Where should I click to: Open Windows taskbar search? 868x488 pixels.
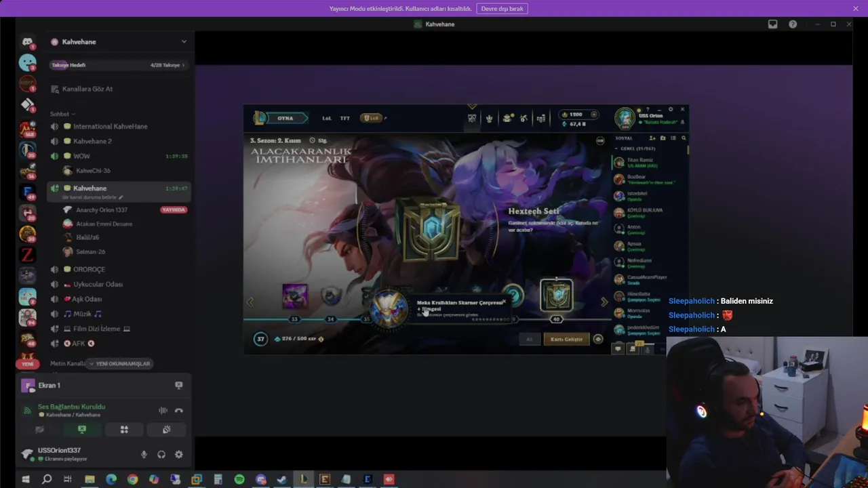pos(47,479)
